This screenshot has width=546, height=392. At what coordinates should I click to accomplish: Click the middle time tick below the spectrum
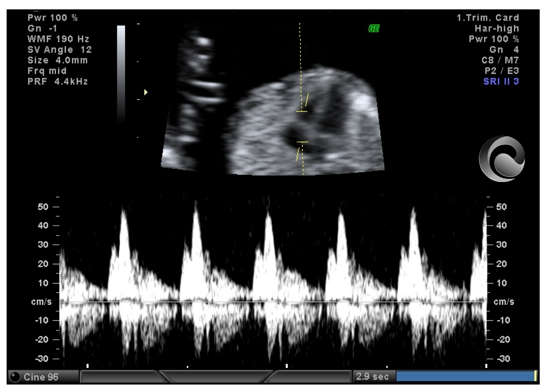(x=287, y=366)
